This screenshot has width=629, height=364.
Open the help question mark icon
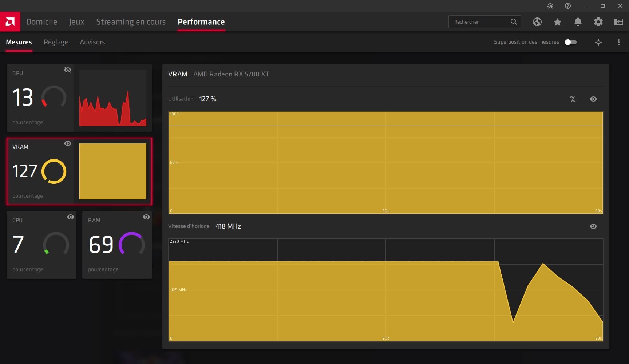[567, 6]
